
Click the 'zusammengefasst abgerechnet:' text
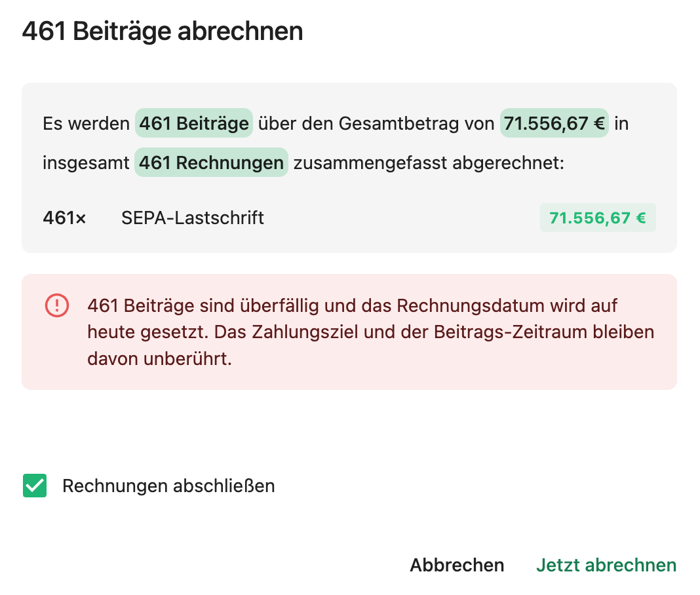click(x=429, y=163)
